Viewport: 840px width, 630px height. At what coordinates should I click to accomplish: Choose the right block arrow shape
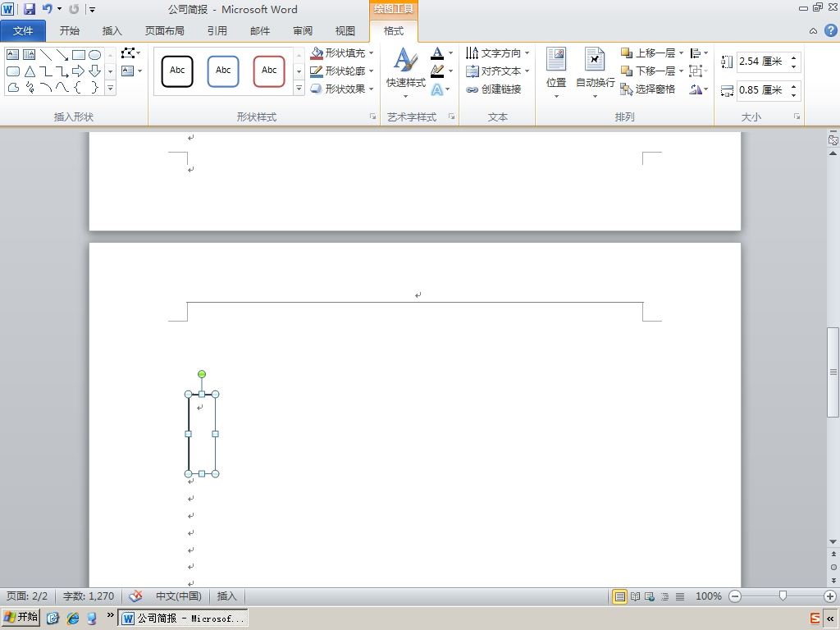click(78, 71)
